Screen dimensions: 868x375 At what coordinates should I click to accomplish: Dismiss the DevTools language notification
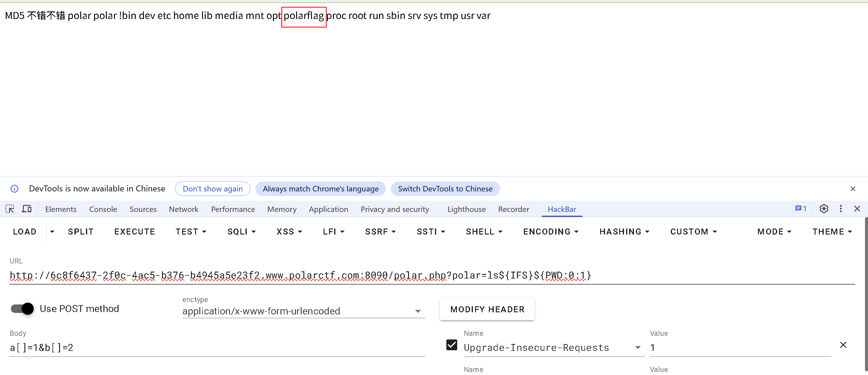pos(853,189)
